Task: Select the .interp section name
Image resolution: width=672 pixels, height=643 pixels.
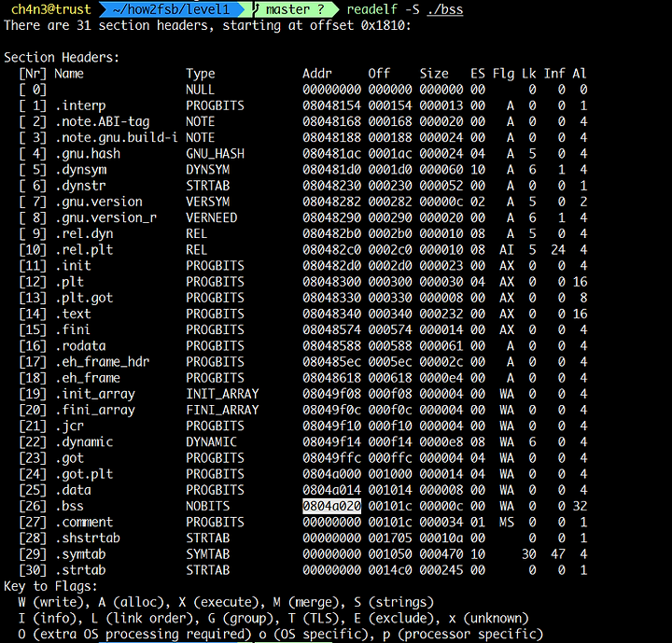Action: pyautogui.click(x=80, y=105)
